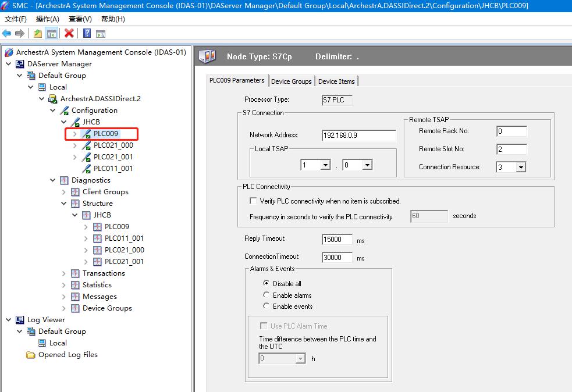Click the forward arrow toolbar icon

coord(20,33)
